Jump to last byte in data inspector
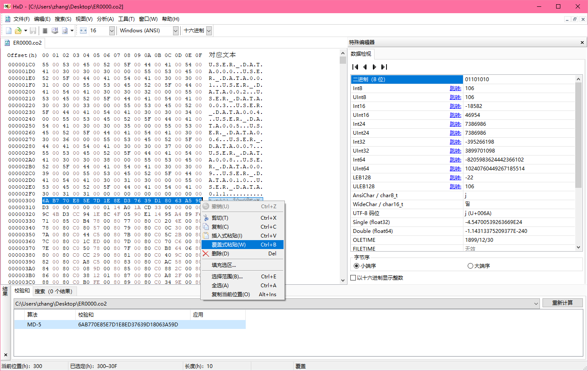 coord(384,67)
